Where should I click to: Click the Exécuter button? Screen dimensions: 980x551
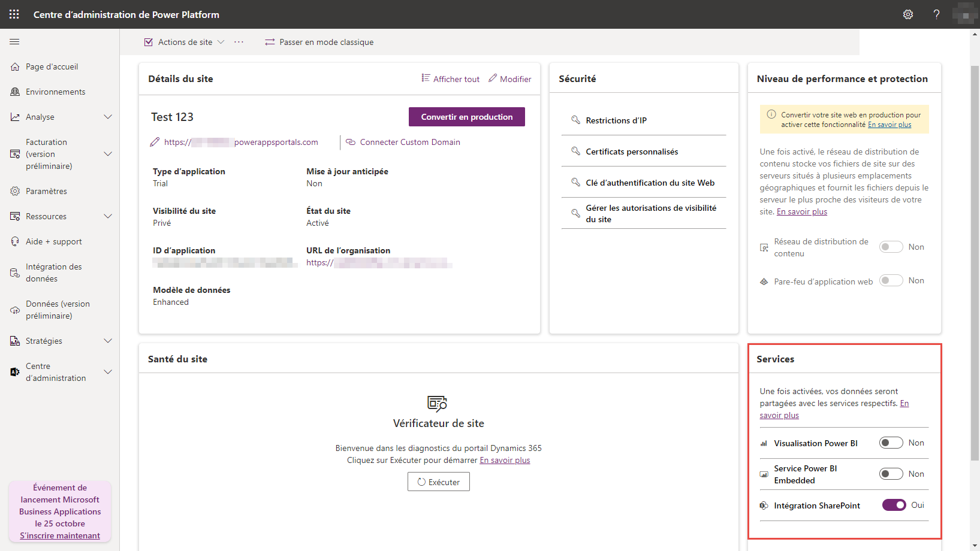(x=439, y=482)
